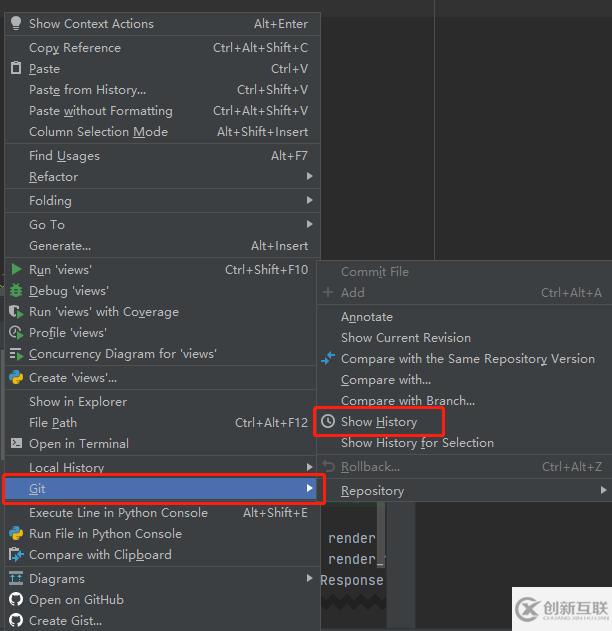Click the clipboard icon next to Paste
The width and height of the screenshot is (612, 631).
[x=16, y=68]
